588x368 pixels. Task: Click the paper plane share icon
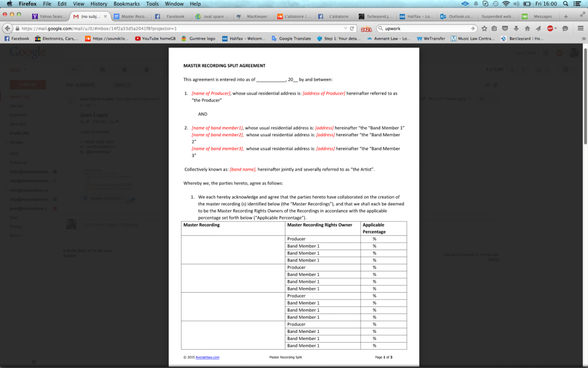click(538, 29)
